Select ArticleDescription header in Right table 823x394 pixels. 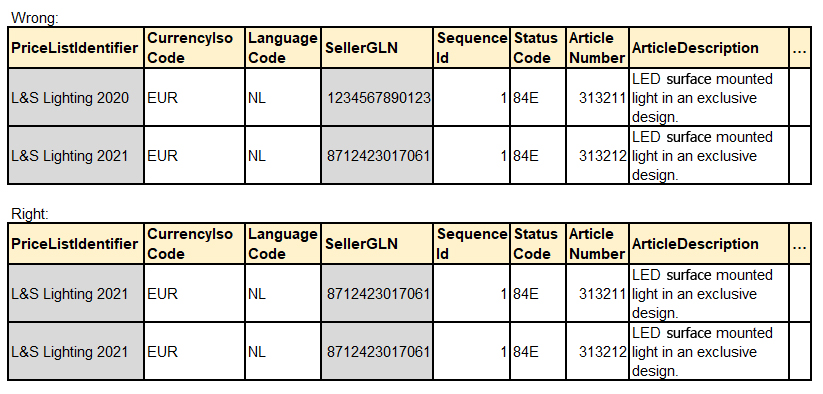tap(709, 243)
